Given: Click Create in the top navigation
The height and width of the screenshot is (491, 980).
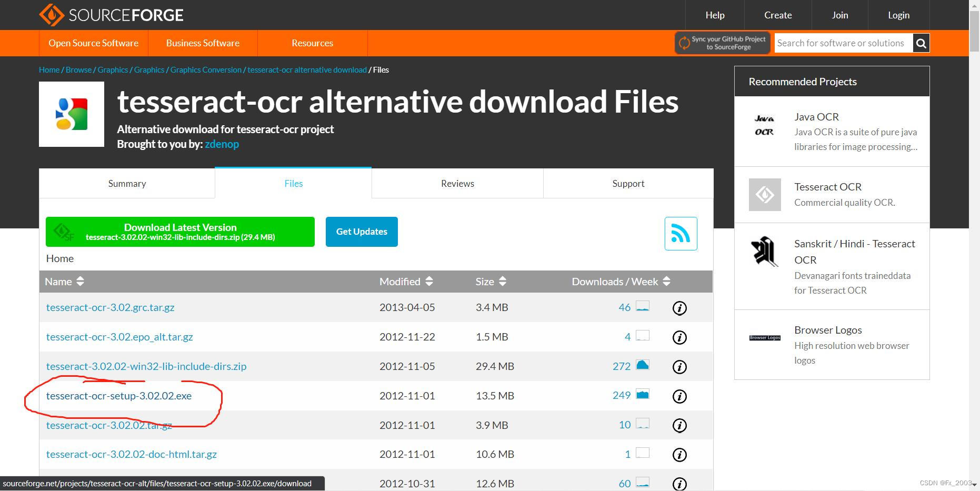Looking at the screenshot, I should point(778,15).
